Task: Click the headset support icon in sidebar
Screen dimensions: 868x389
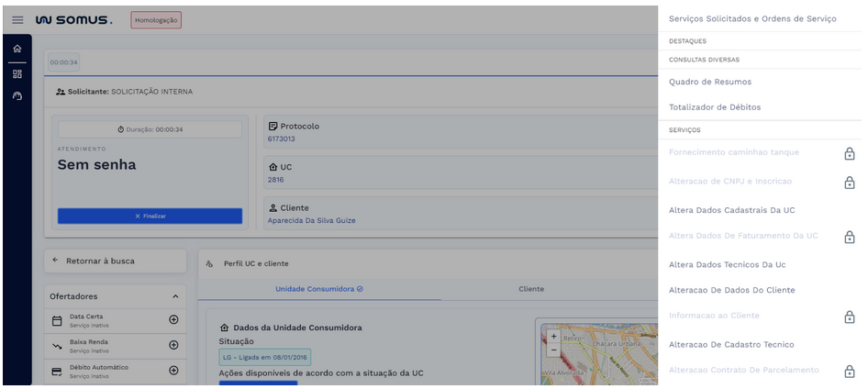Action: [17, 96]
